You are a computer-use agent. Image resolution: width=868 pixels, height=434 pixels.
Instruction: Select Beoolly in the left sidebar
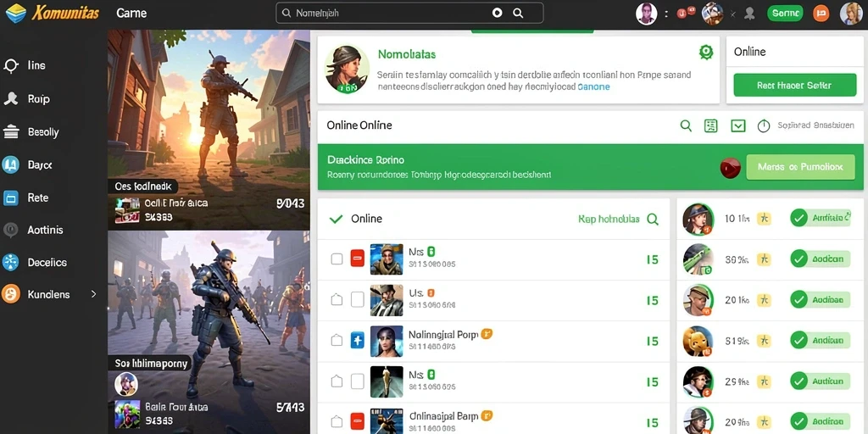point(43,132)
